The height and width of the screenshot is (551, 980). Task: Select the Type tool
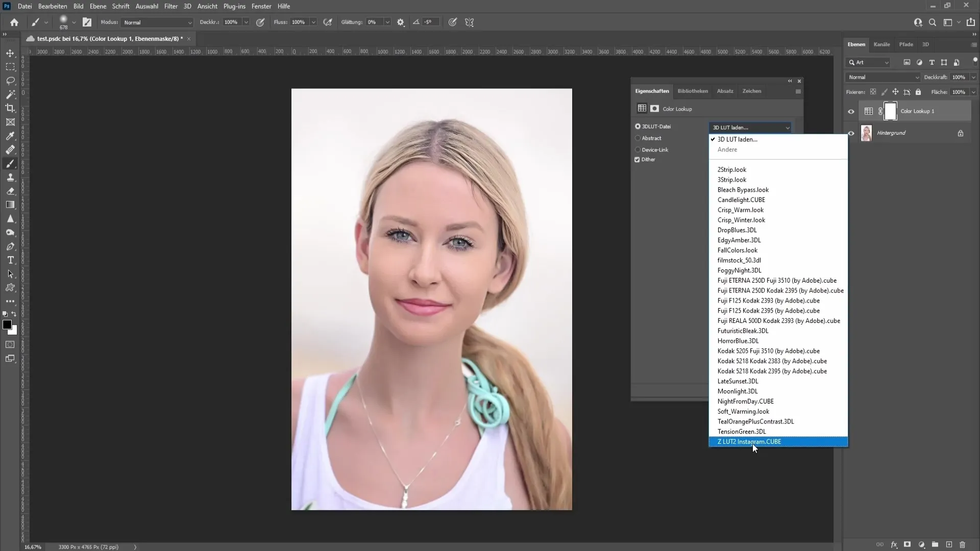[x=10, y=260]
